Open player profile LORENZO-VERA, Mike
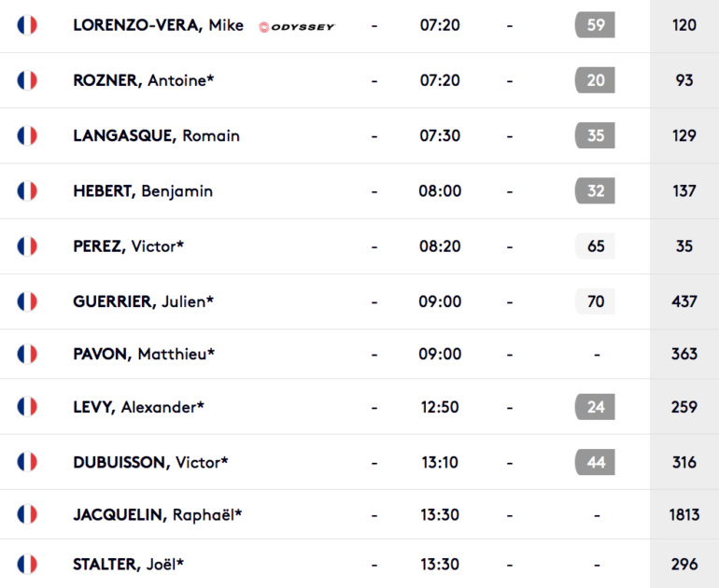 tap(158, 25)
